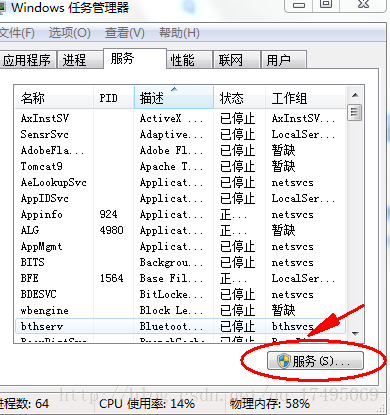Switch to the 用户 tab

click(284, 60)
